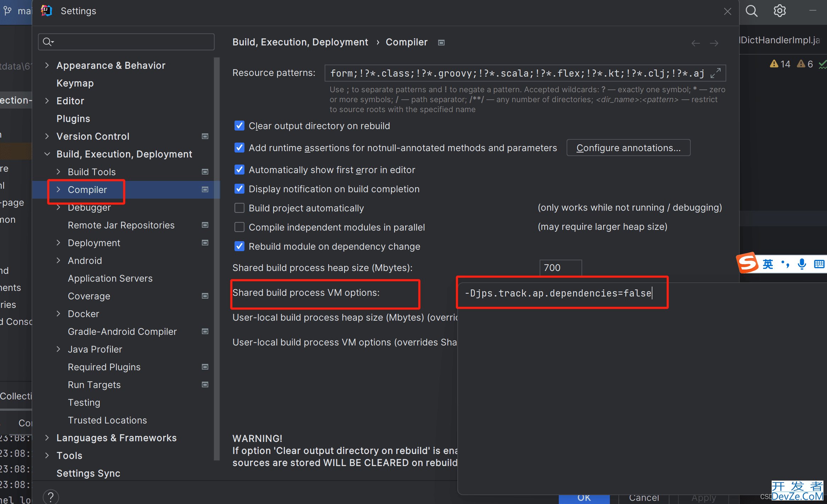This screenshot has height=504, width=827.
Task: Toggle Display notification on build completion
Action: [239, 189]
